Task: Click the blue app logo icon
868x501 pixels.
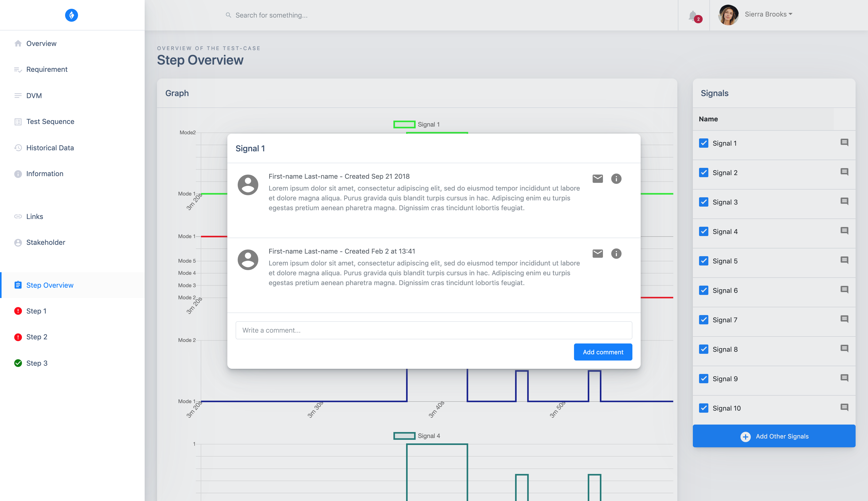Action: 71,15
